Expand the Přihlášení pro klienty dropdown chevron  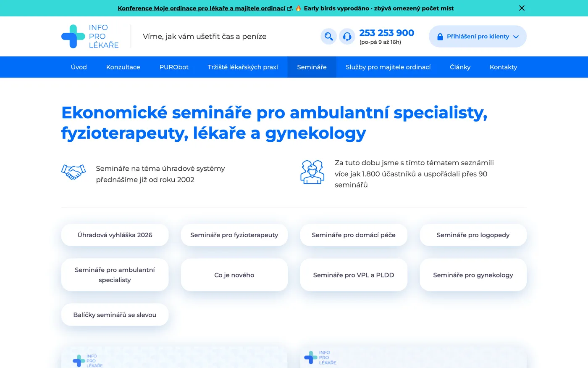point(516,37)
